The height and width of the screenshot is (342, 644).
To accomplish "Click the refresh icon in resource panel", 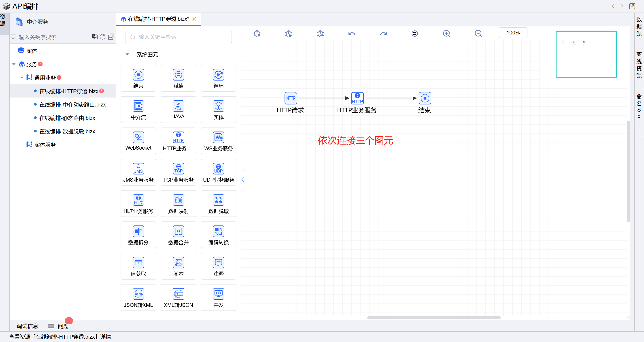I will point(102,37).
